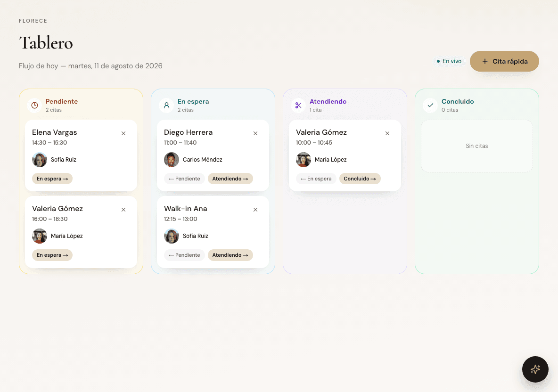This screenshot has height=392, width=558.
Task: Click the En espera column title
Action: [193, 101]
